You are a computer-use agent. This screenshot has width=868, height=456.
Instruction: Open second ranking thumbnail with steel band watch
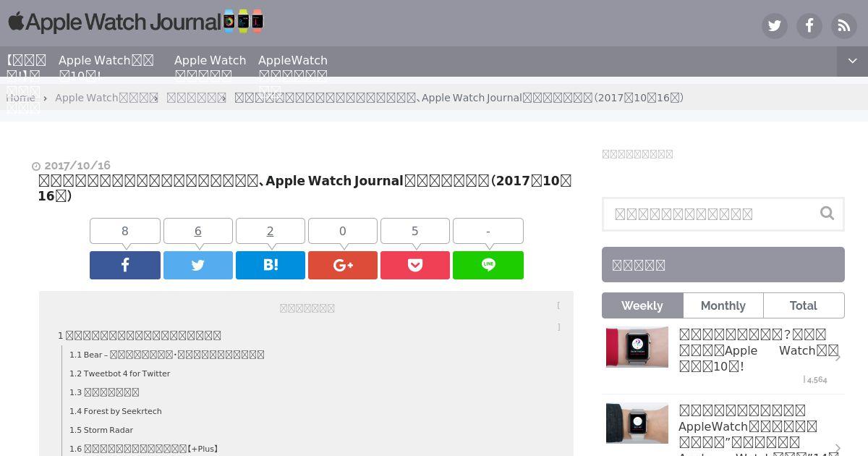637,423
